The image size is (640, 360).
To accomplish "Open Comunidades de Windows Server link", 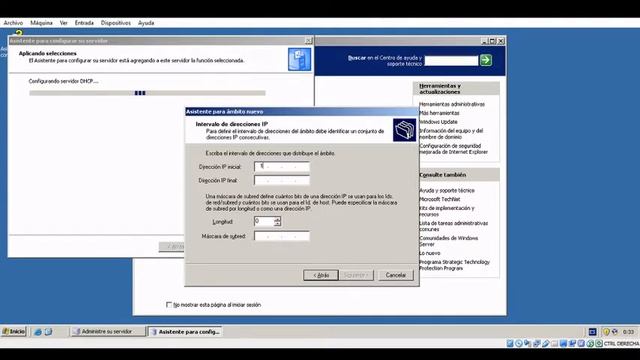I will (449, 241).
